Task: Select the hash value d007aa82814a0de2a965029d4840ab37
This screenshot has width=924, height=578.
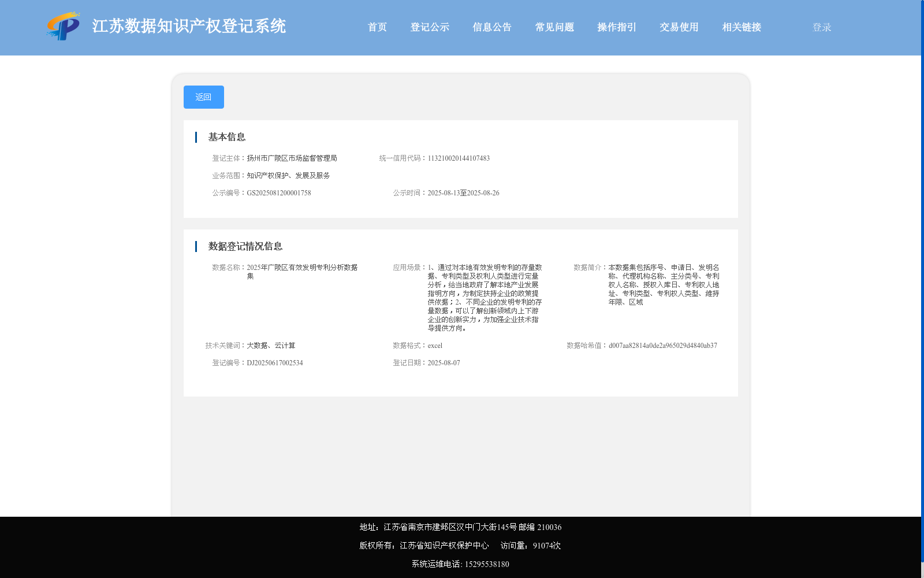Action: click(663, 346)
